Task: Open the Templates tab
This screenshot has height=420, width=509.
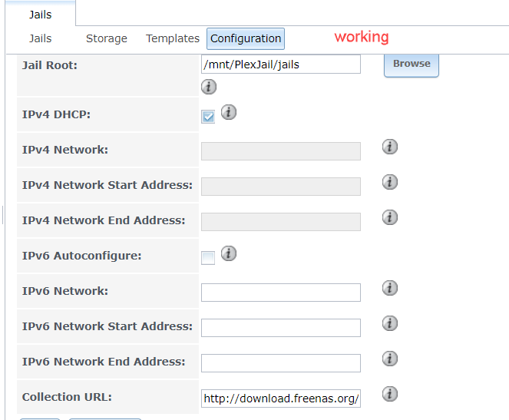Action: tap(173, 38)
